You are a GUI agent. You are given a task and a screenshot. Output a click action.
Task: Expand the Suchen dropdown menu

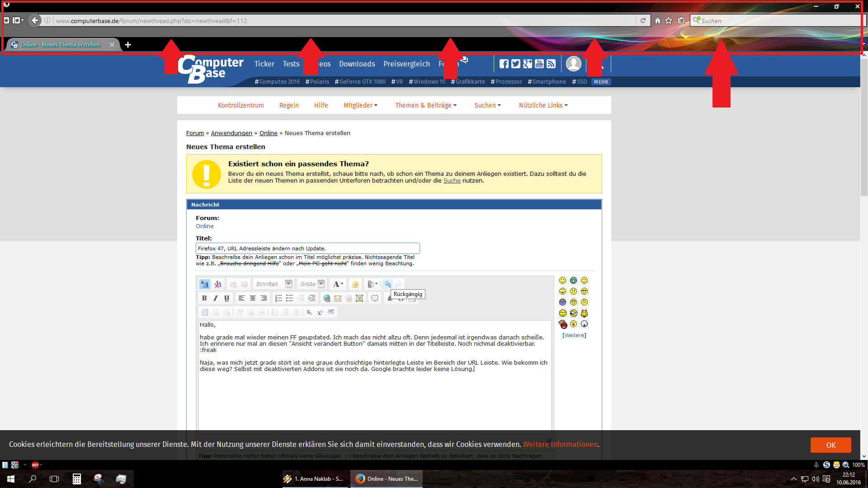pos(487,105)
